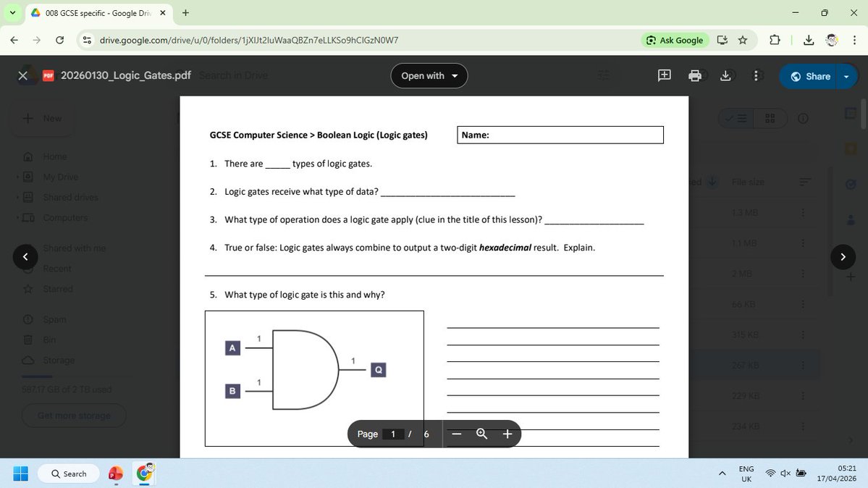Open the Chrome profile avatar
The height and width of the screenshot is (488, 868).
click(x=832, y=40)
